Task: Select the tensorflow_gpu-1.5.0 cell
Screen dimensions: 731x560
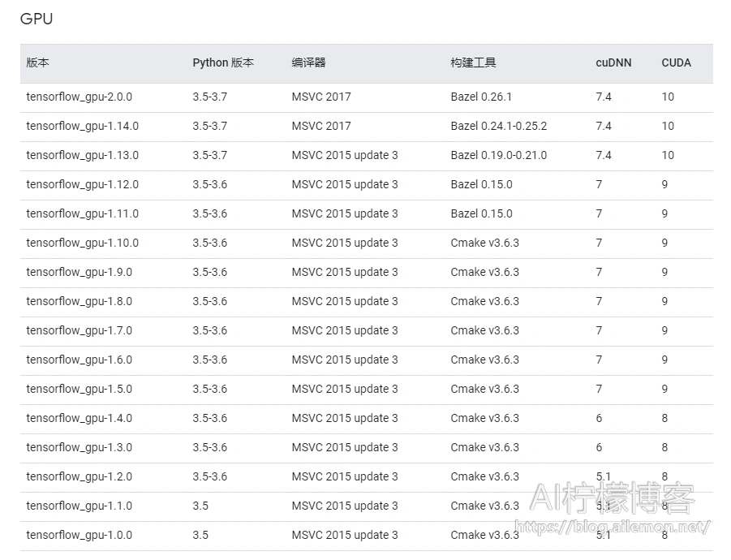Action: pos(80,389)
